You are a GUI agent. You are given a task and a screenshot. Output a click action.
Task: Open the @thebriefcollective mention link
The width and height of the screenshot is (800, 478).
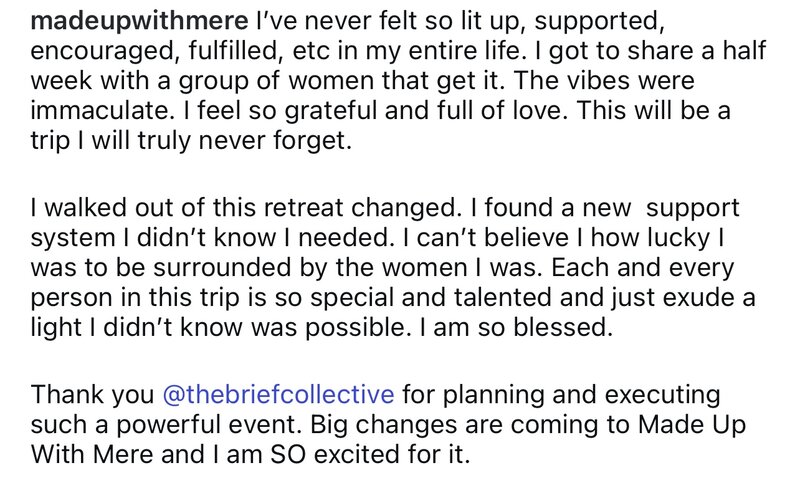coord(278,395)
